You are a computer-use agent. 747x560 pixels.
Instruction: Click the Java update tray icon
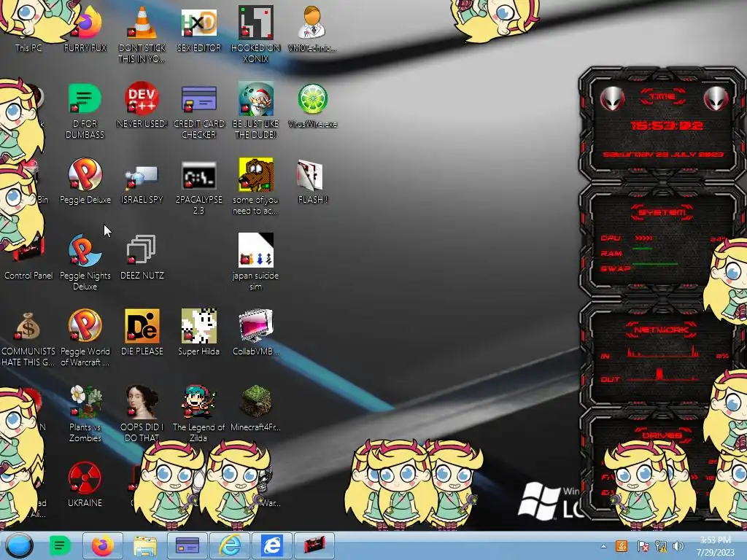click(622, 546)
